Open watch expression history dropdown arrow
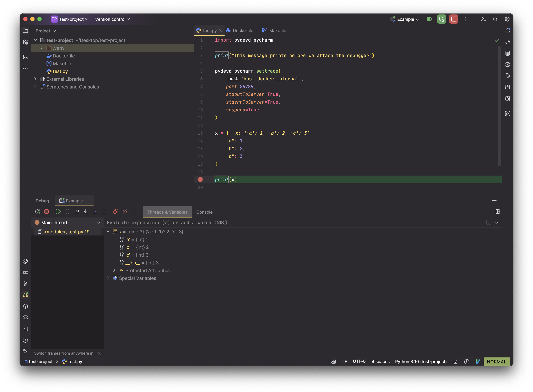Screen dimensions: 533x392 pyautogui.click(x=497, y=223)
